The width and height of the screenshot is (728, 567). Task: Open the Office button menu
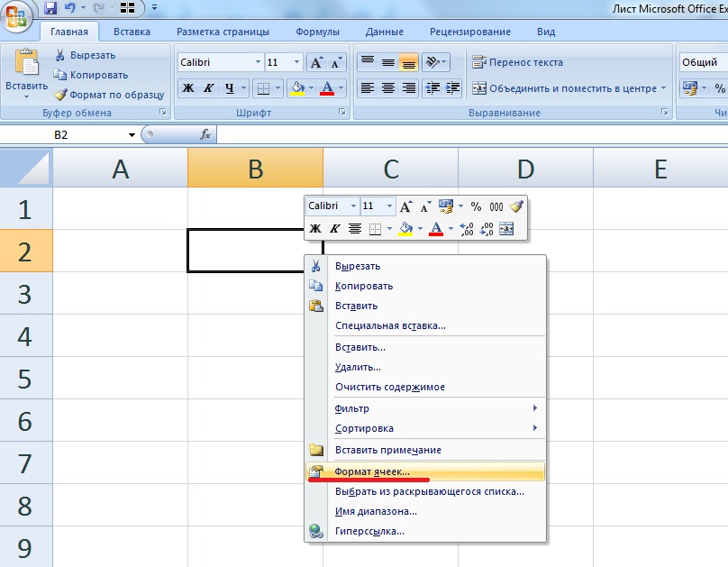pyautogui.click(x=16, y=16)
